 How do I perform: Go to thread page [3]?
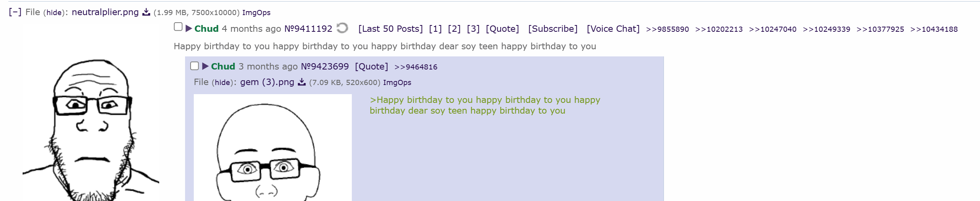[x=473, y=29]
